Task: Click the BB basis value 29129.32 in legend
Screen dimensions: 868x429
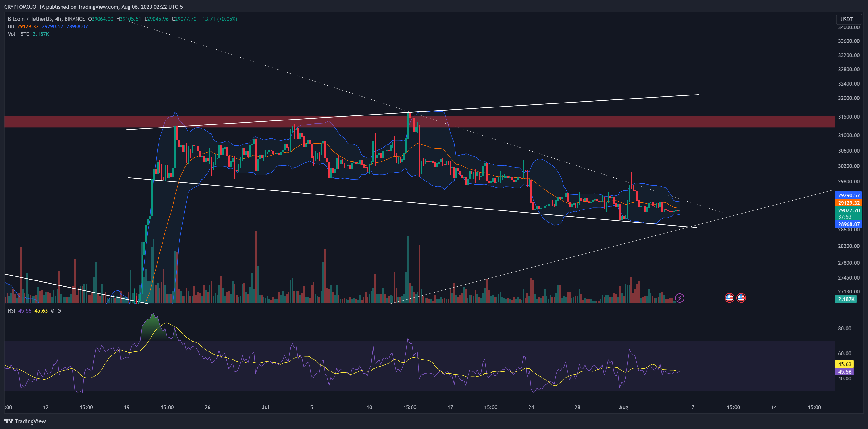Action: [x=28, y=26]
